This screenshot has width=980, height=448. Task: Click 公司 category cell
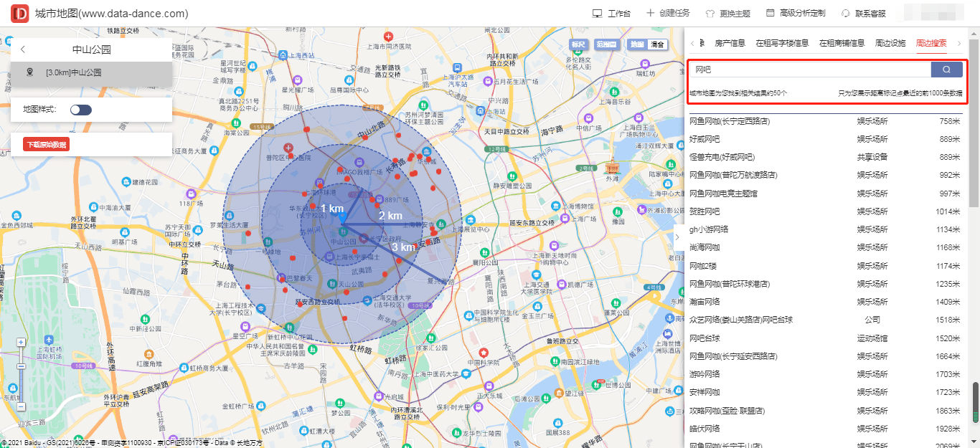point(872,320)
